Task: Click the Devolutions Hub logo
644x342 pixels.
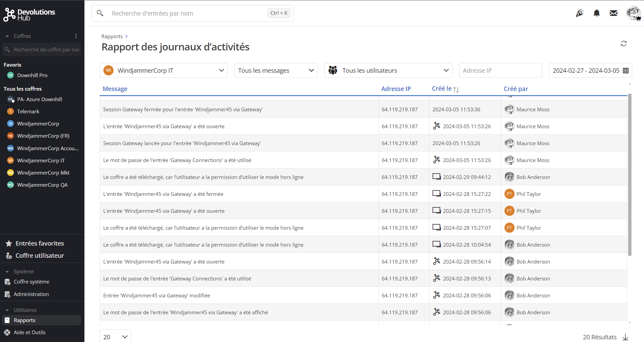Action: coord(29,15)
